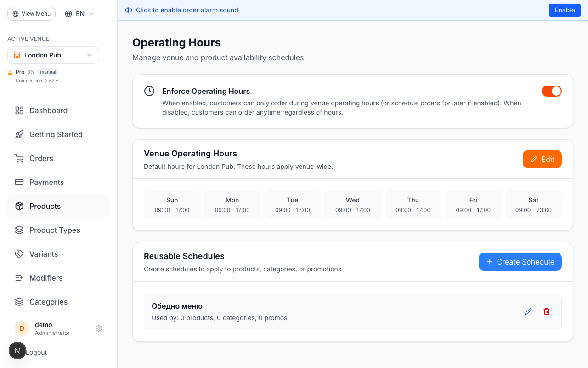This screenshot has width=588, height=368.
Task: Open Getting Started via its rocket icon
Action: point(19,134)
